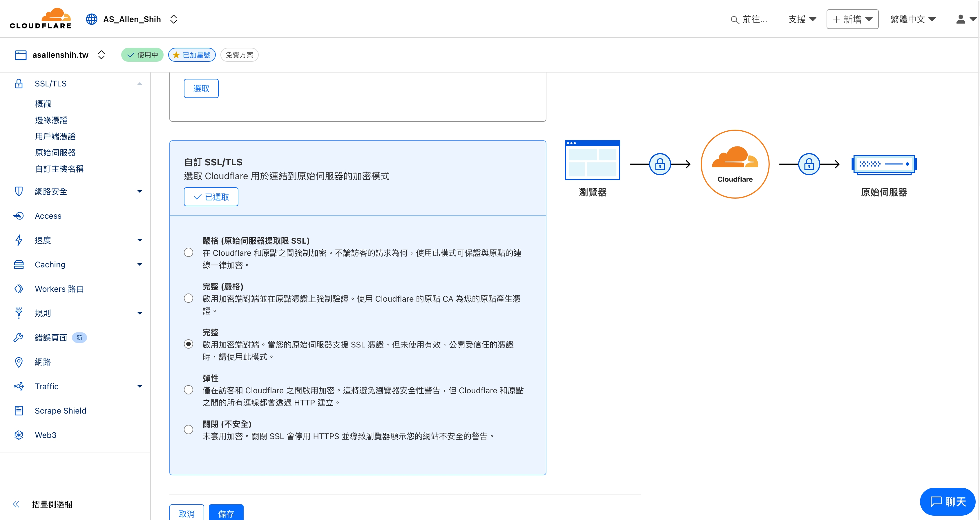This screenshot has width=980, height=520.
Task: Select the 嚴格 (原始伺服器提取限 SSL) radio option
Action: [x=188, y=253]
